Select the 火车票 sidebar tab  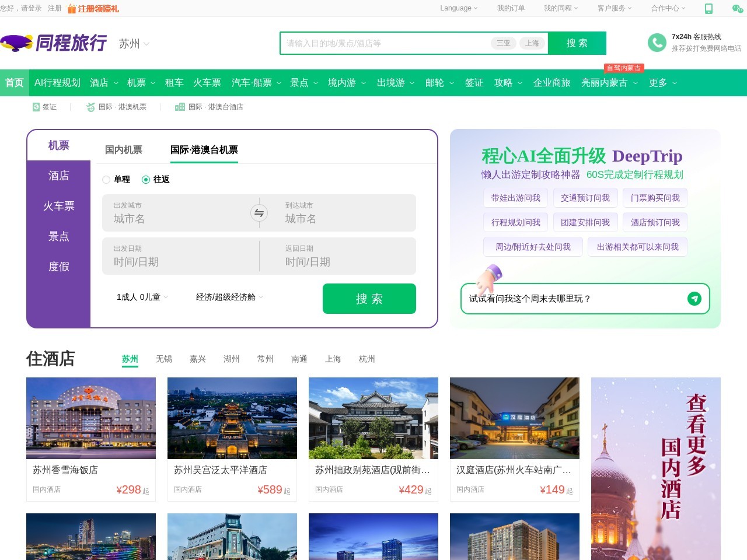tap(58, 205)
